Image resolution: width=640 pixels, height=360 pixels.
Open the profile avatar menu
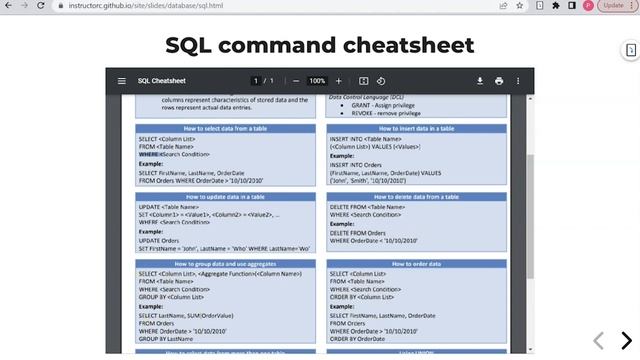coord(588,6)
